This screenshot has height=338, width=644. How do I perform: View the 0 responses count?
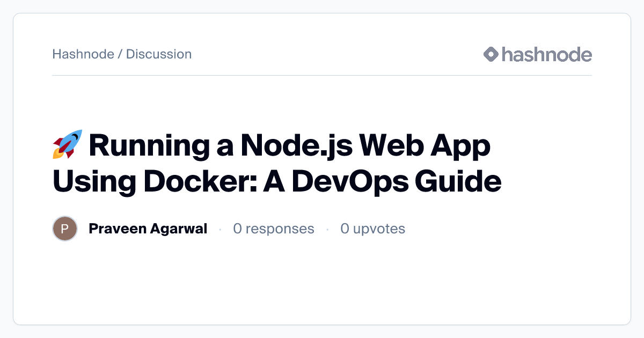(273, 229)
